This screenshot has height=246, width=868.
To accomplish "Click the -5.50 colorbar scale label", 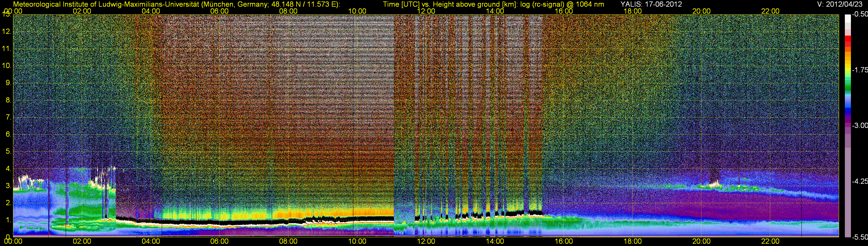I will 860,237.
